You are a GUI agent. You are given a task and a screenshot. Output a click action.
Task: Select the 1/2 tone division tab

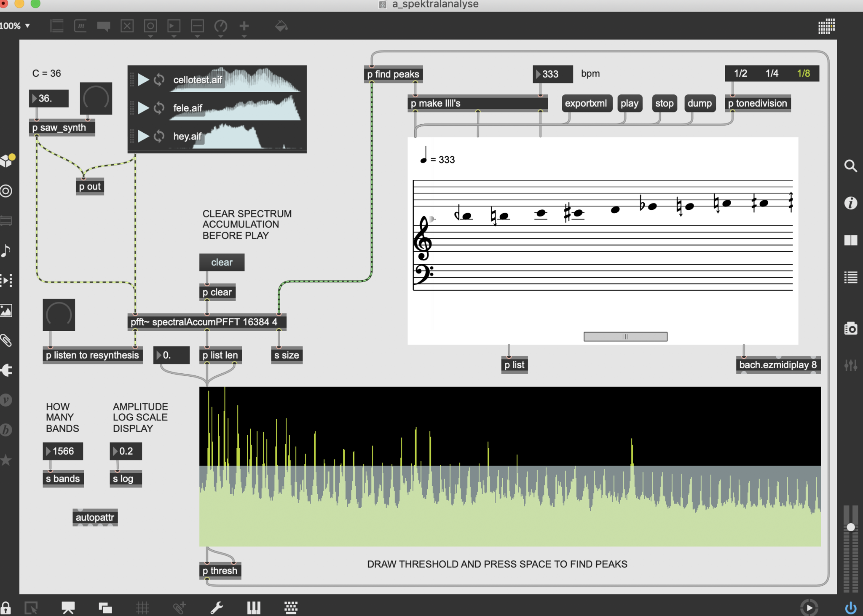click(740, 73)
